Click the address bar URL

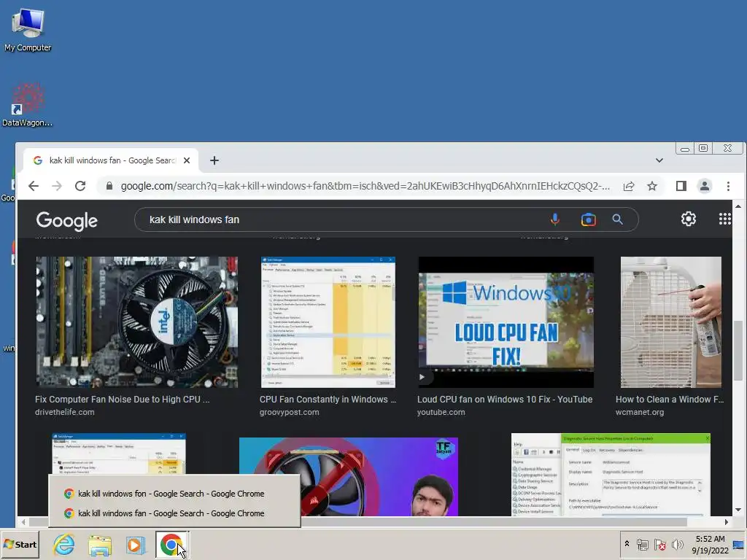coord(365,186)
